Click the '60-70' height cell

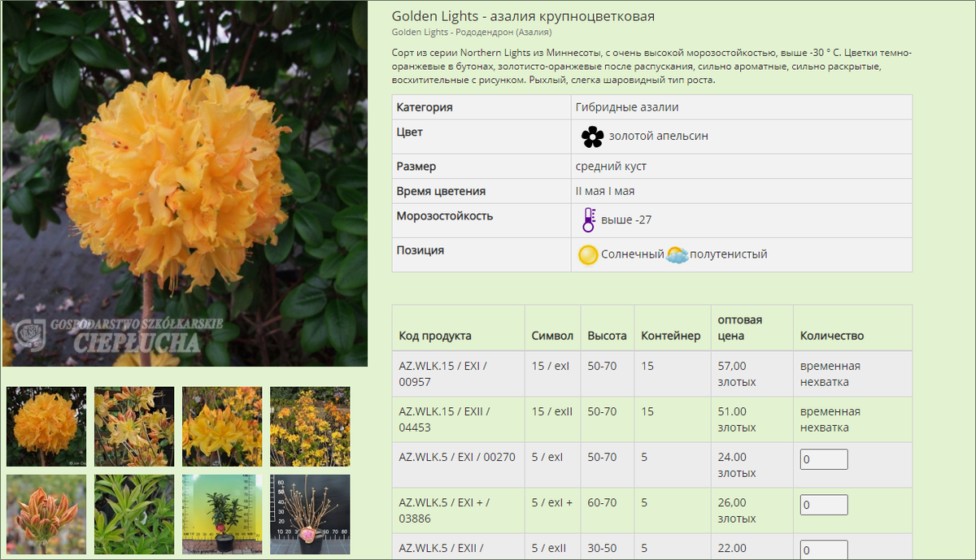tap(602, 502)
